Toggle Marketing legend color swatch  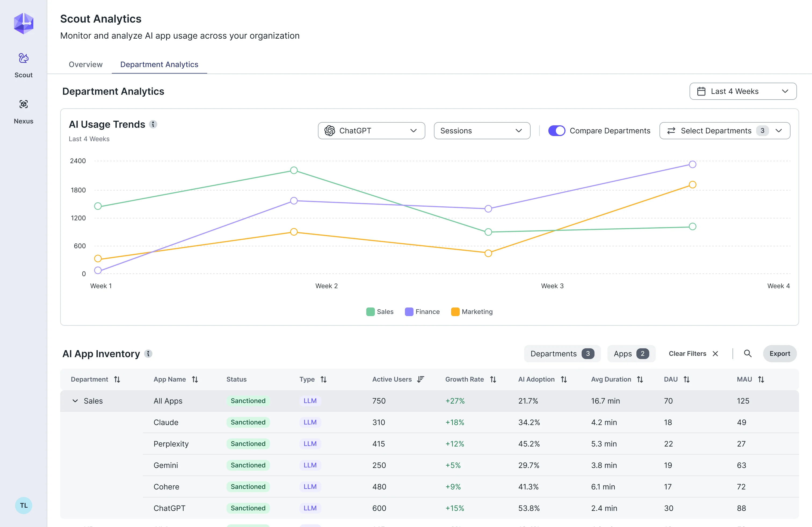455,312
